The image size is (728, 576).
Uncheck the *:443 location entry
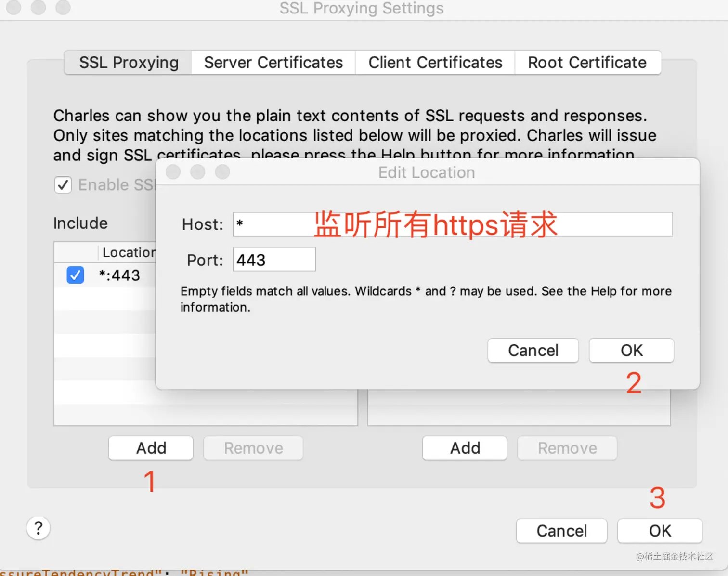[75, 275]
